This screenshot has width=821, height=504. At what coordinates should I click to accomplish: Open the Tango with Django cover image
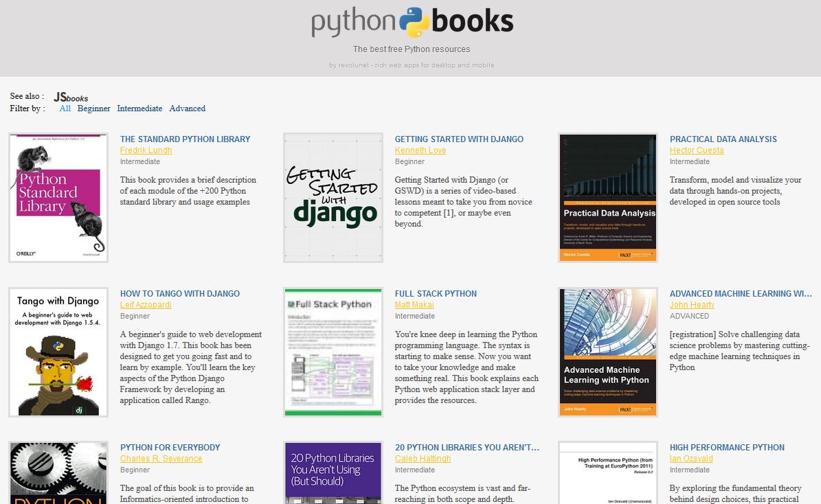pos(58,352)
